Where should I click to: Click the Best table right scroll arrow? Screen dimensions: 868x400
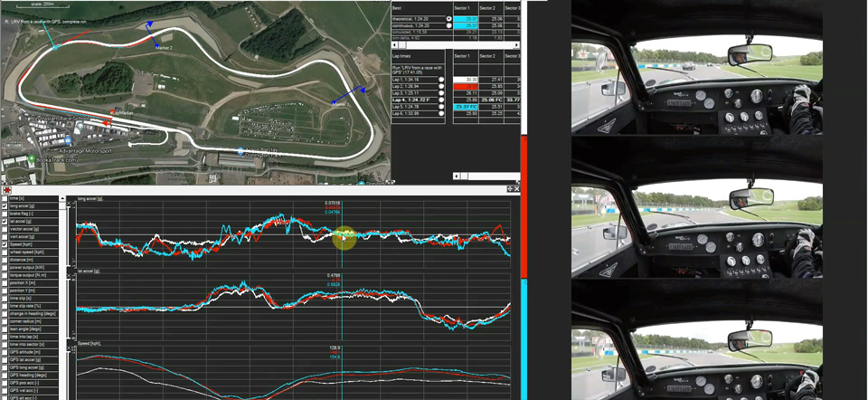click(x=517, y=44)
